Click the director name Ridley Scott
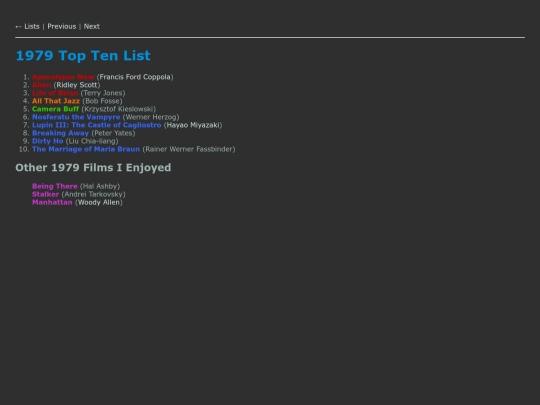 click(x=77, y=85)
